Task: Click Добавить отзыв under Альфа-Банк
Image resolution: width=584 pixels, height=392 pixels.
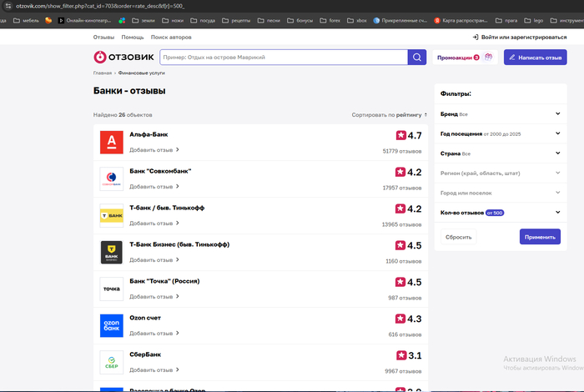Action: pyautogui.click(x=154, y=150)
